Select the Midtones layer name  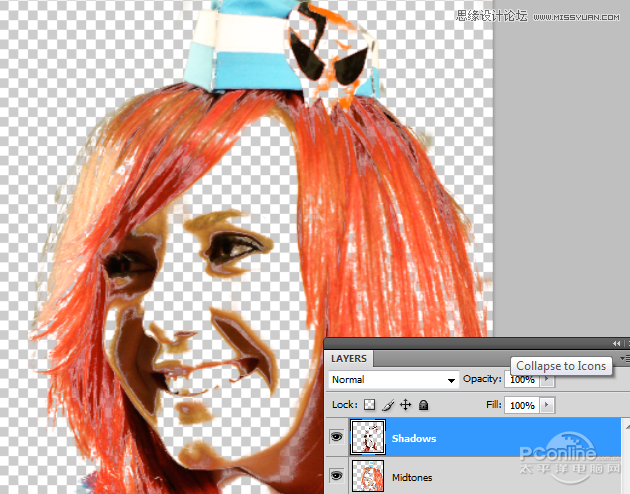(x=413, y=477)
